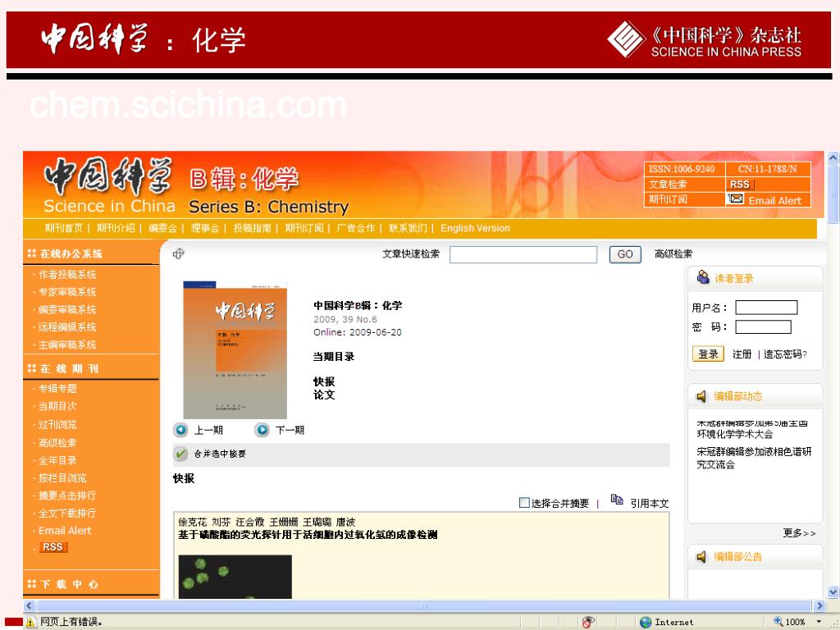Click the previous issue arrow icon
Viewport: 840px width, 630px height.
[181, 430]
